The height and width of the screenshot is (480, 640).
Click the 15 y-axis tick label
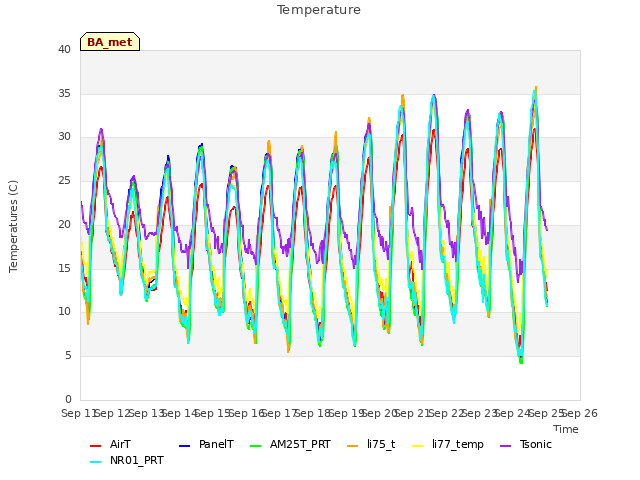click(64, 268)
